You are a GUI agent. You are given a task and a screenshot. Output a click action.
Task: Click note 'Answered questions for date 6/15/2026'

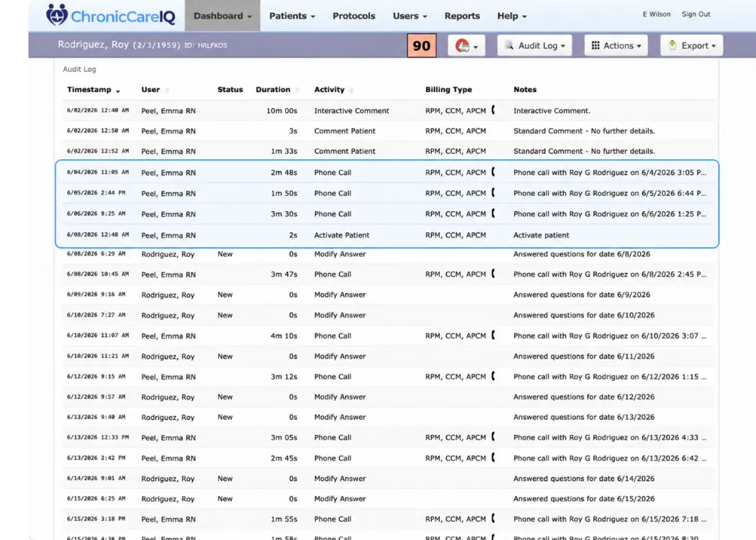pos(584,498)
